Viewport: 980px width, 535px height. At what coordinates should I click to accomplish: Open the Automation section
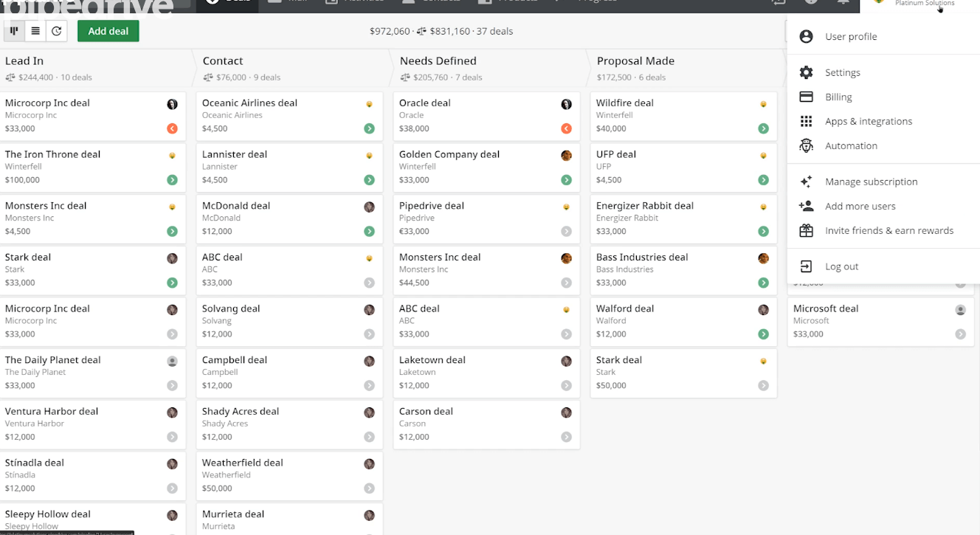click(x=851, y=145)
